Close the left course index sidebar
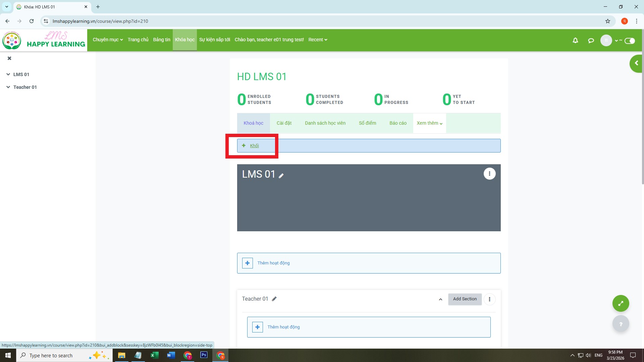The height and width of the screenshot is (362, 644). [9, 58]
